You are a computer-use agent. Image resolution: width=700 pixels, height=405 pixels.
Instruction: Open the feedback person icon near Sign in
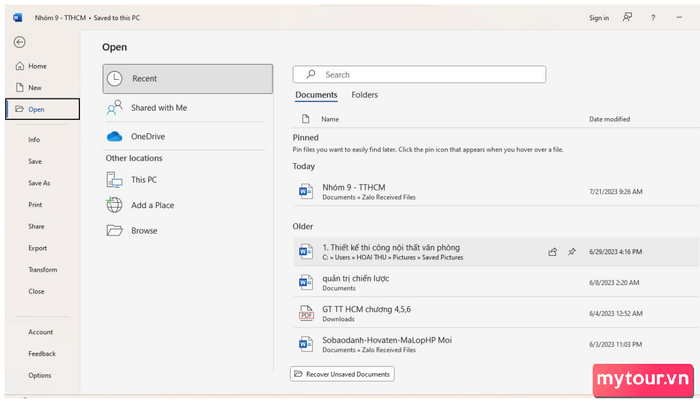point(627,17)
